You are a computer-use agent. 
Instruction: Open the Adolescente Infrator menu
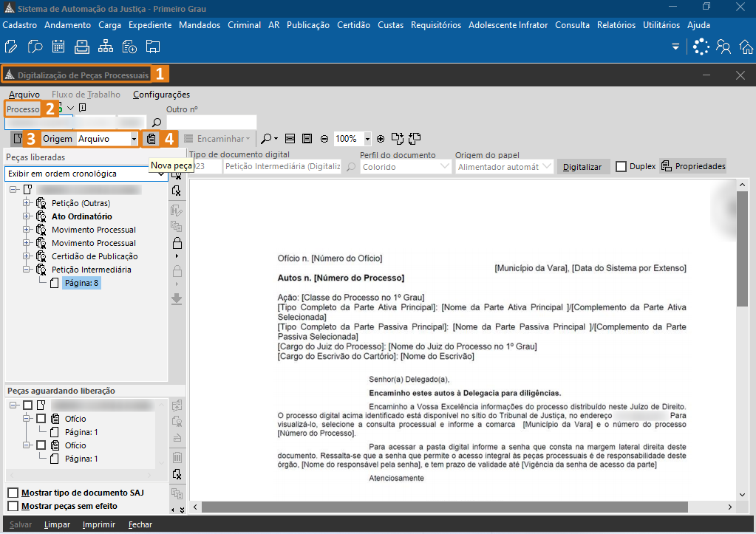[508, 25]
